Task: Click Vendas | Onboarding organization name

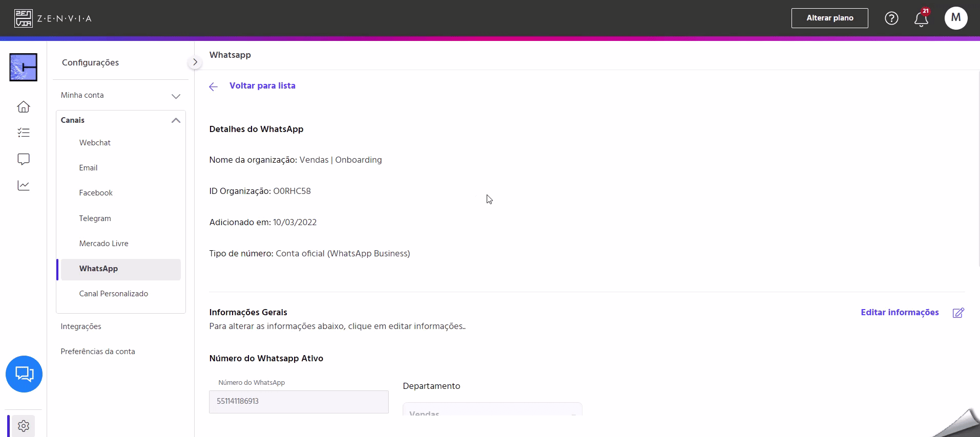Action: pyautogui.click(x=341, y=160)
